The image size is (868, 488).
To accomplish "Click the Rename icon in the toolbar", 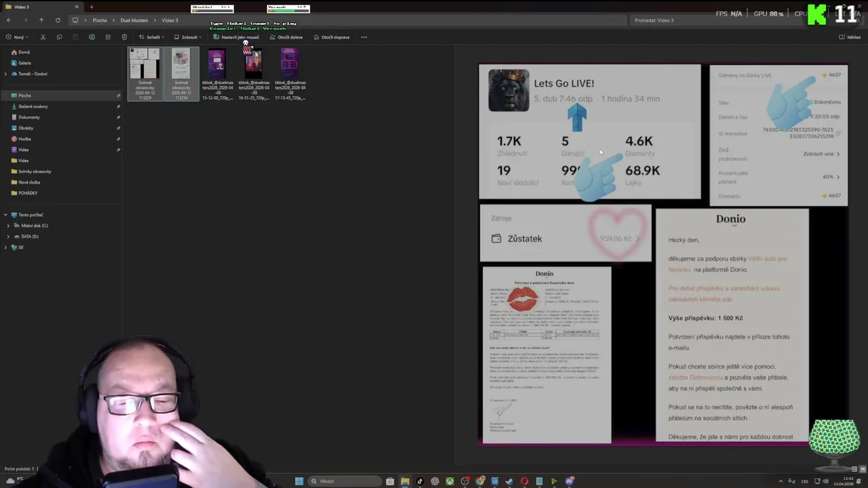I will tap(92, 37).
